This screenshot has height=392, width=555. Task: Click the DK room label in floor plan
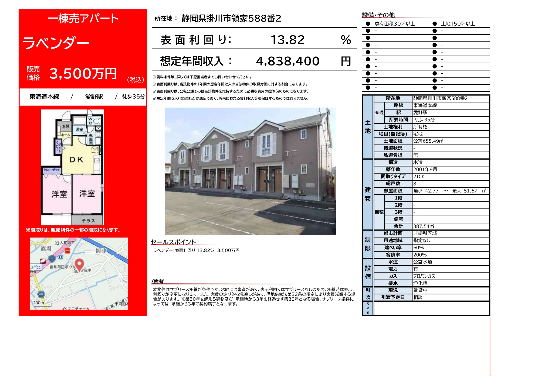pos(76,160)
